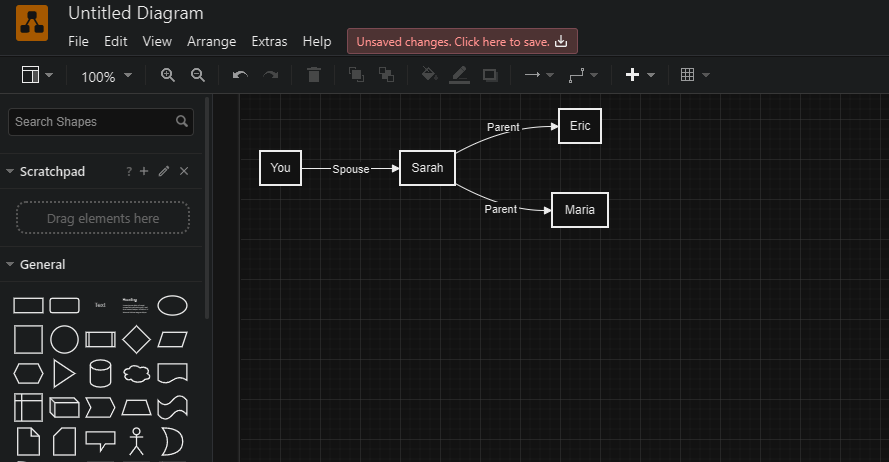This screenshot has height=462, width=889.
Task: Click the Zoom Out magnifier icon
Action: [198, 75]
